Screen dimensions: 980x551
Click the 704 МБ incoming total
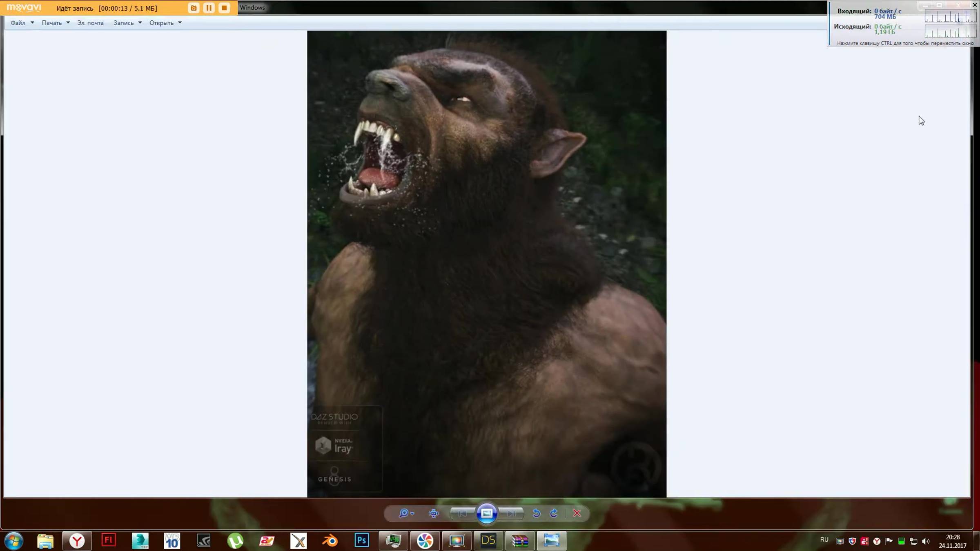885,17
